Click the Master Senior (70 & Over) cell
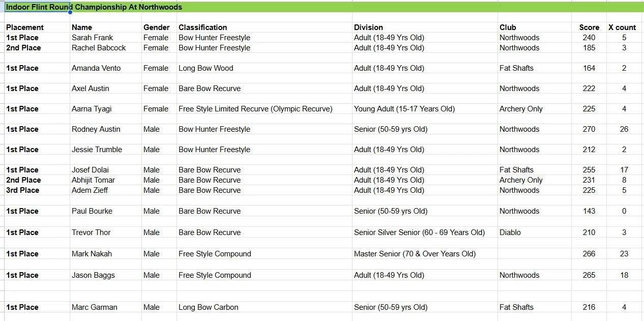The height and width of the screenshot is (321, 644). coord(425,254)
